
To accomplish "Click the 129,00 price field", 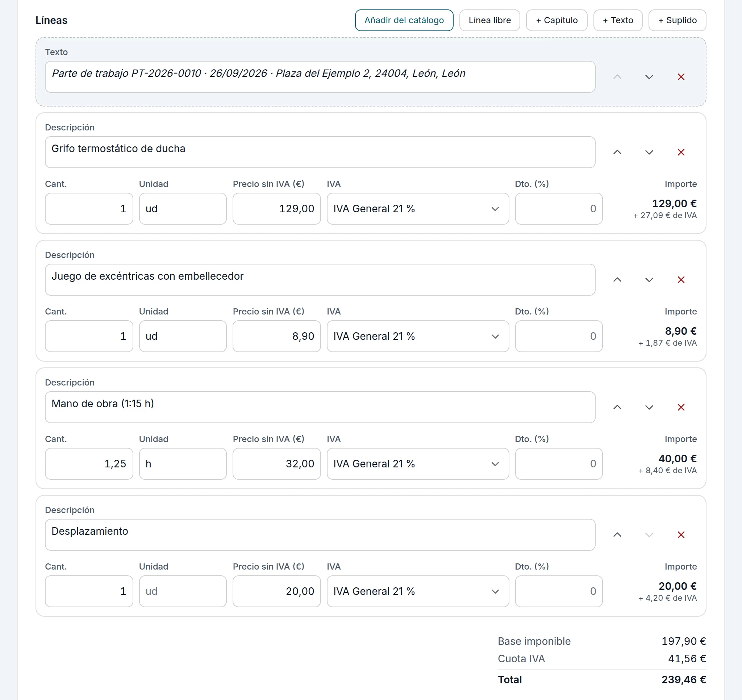I will coord(276,209).
